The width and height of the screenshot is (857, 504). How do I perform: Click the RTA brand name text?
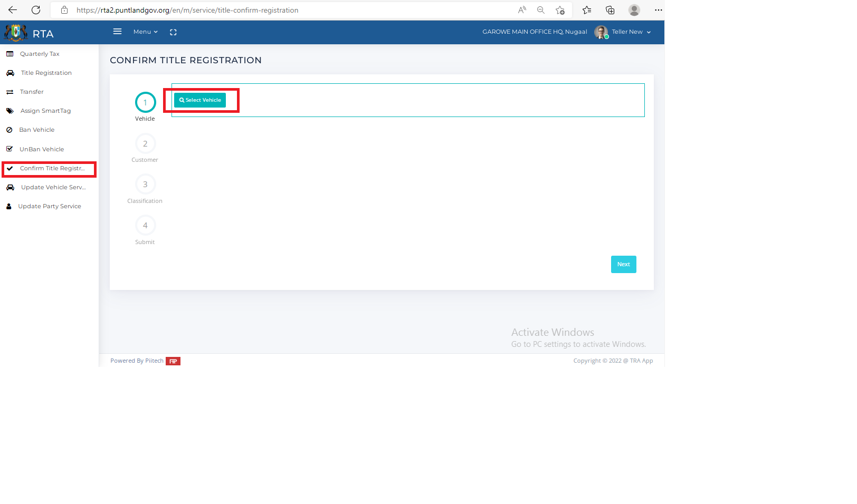pyautogui.click(x=43, y=34)
